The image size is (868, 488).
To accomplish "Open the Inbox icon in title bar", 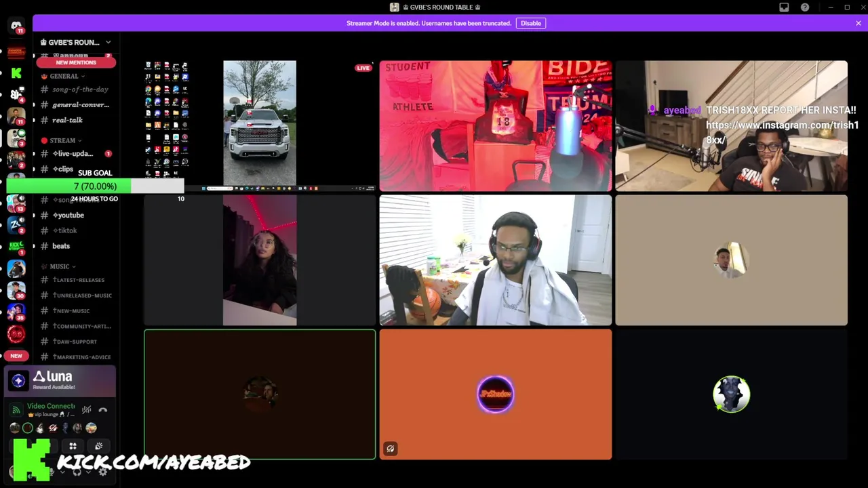I will tap(784, 7).
